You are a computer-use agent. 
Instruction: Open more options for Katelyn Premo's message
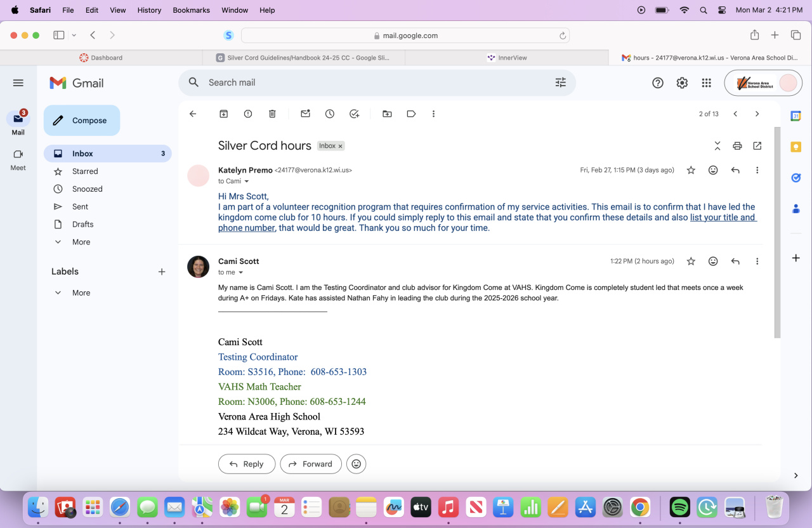[x=757, y=170]
